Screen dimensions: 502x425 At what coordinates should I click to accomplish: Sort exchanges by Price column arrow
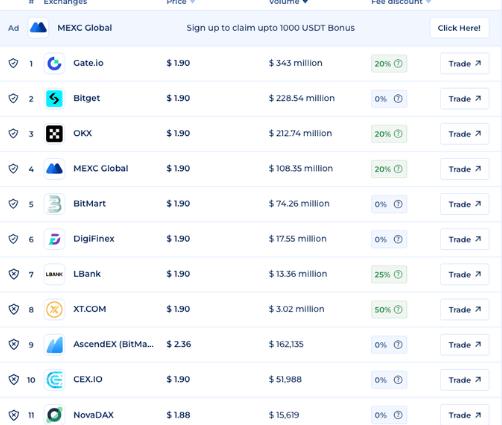pyautogui.click(x=192, y=2)
